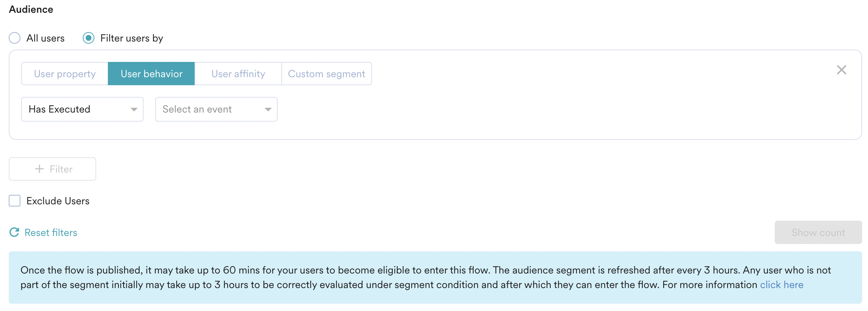This screenshot has height=311, width=868.
Task: Add a new filter with Filter button
Action: coord(52,169)
